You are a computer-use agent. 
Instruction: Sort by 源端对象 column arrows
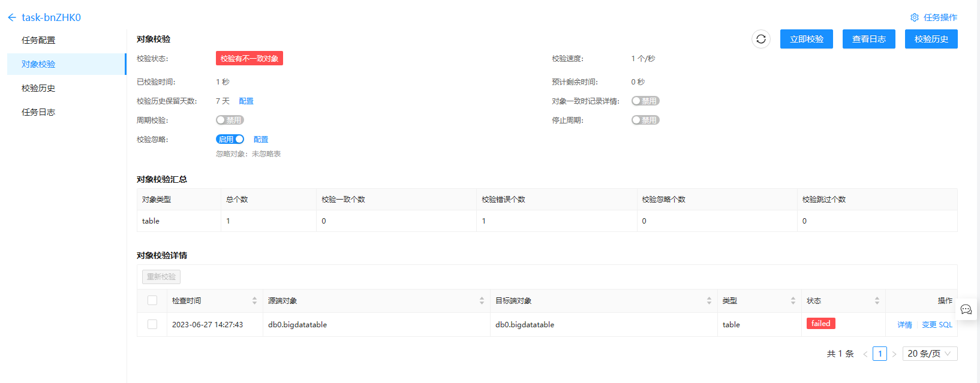tap(482, 301)
